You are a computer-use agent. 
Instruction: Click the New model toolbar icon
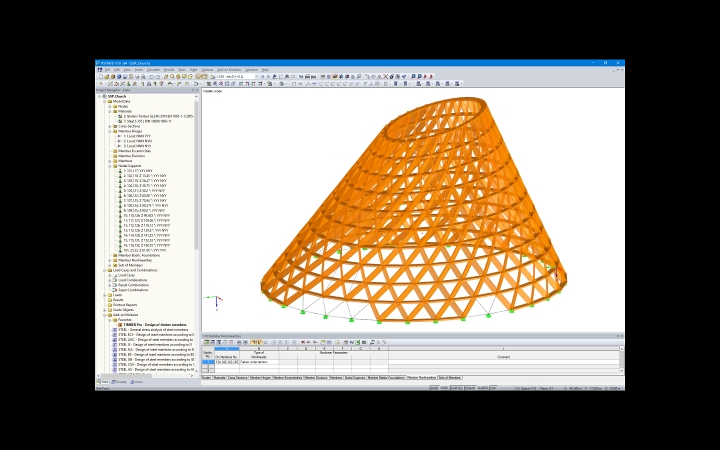pyautogui.click(x=101, y=77)
